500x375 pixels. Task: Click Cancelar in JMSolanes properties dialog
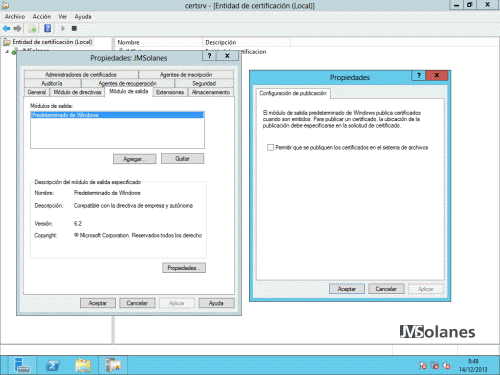(x=137, y=303)
